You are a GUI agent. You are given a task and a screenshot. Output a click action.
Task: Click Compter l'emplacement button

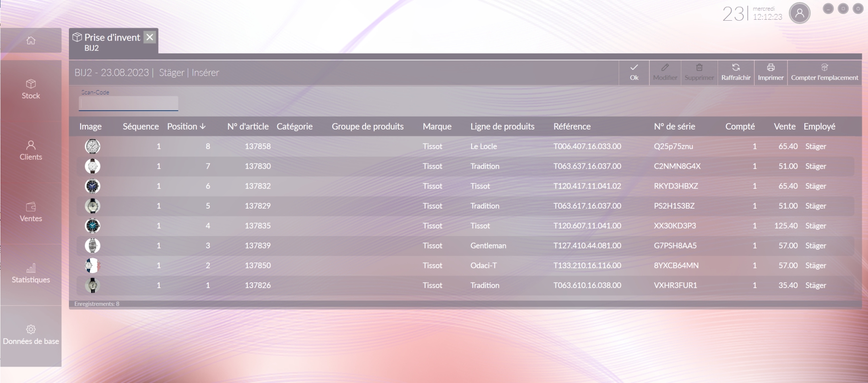click(x=825, y=72)
